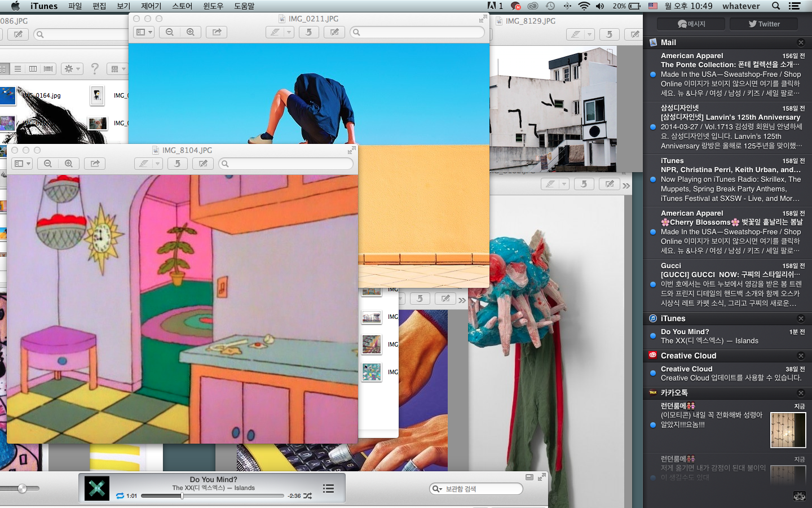Screen dimensions: 812x508
Task: Open the iTunes Up Next list icon
Action: click(328, 489)
